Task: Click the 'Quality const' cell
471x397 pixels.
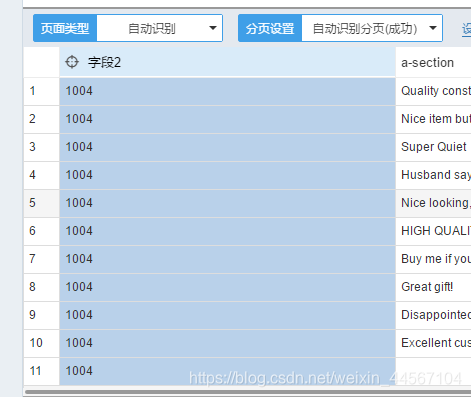Action: coord(433,91)
